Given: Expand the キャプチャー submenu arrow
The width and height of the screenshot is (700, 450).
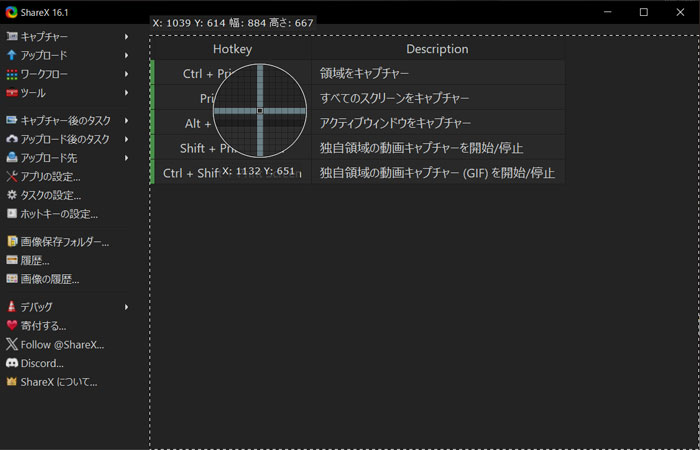Looking at the screenshot, I should pos(127,37).
